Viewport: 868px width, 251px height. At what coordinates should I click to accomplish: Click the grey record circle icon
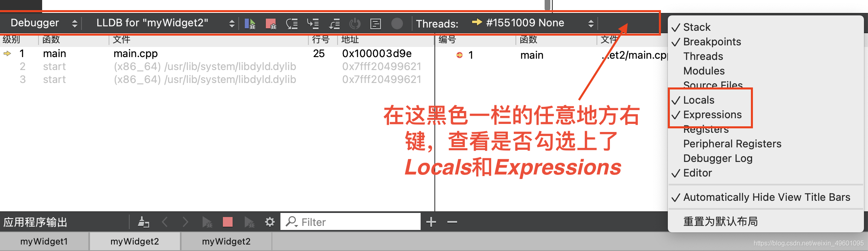[x=397, y=23]
